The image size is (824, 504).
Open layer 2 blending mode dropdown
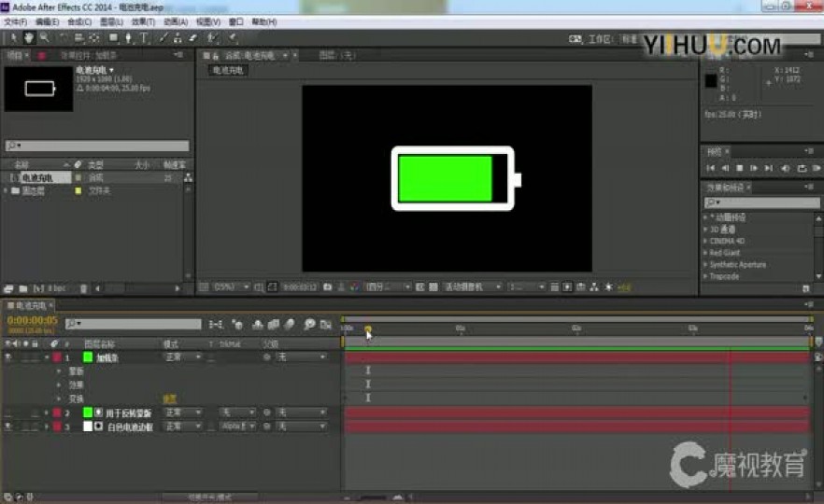(x=182, y=413)
